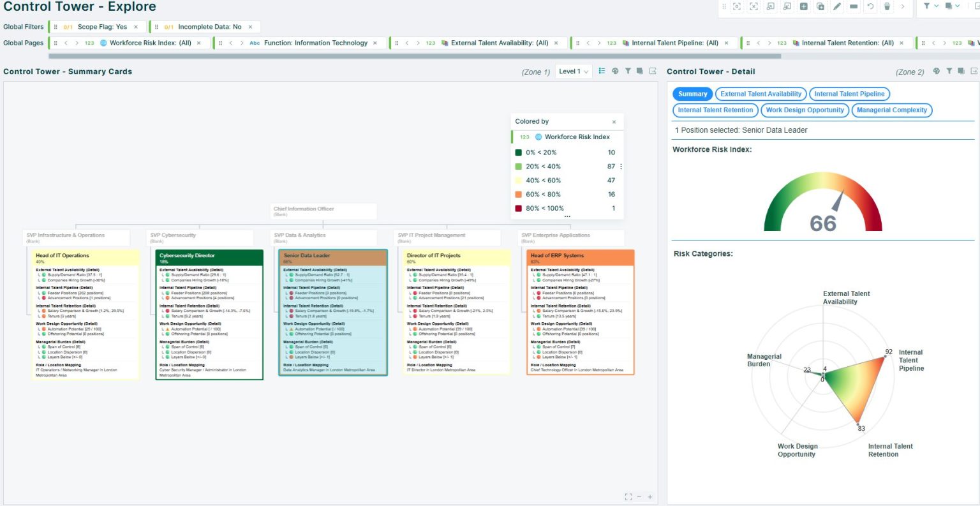The image size is (980, 506).
Task: Click the dark green 0% < 20% swatch
Action: coord(519,153)
